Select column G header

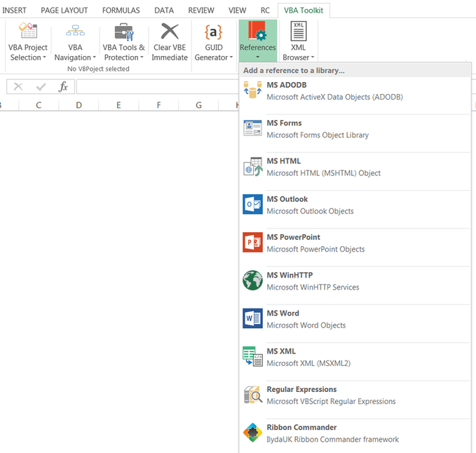pyautogui.click(x=198, y=105)
